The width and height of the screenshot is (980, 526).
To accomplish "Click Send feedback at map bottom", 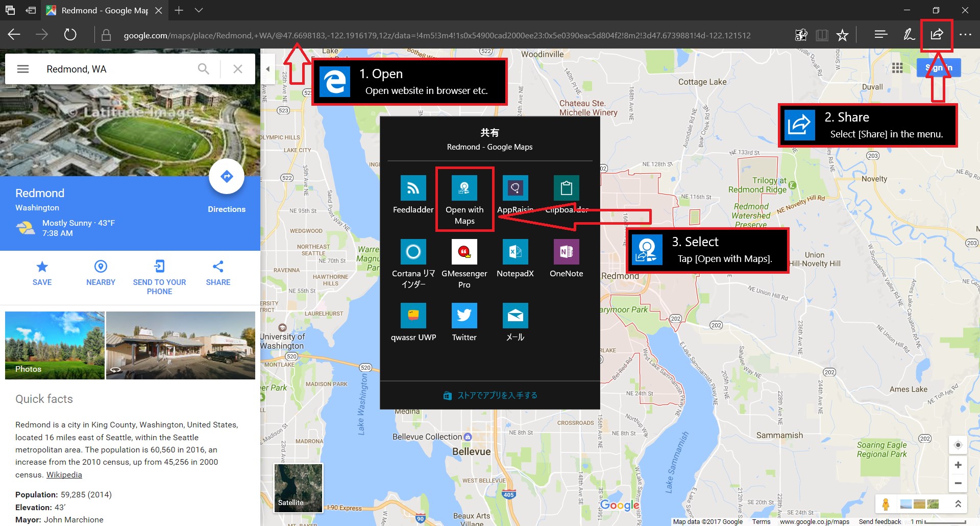I will 880,521.
